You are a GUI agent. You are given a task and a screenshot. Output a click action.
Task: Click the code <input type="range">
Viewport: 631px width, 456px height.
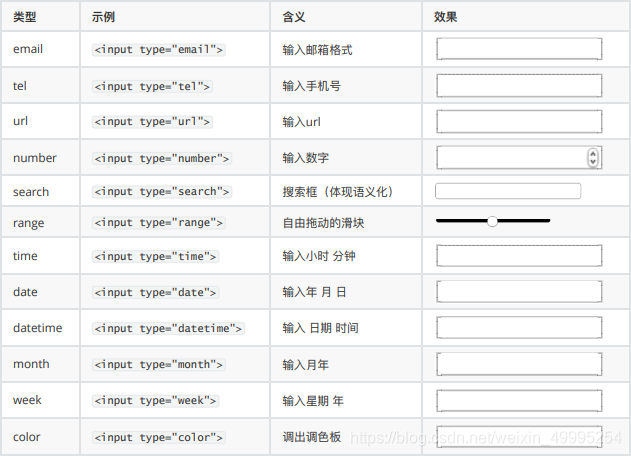(x=159, y=223)
